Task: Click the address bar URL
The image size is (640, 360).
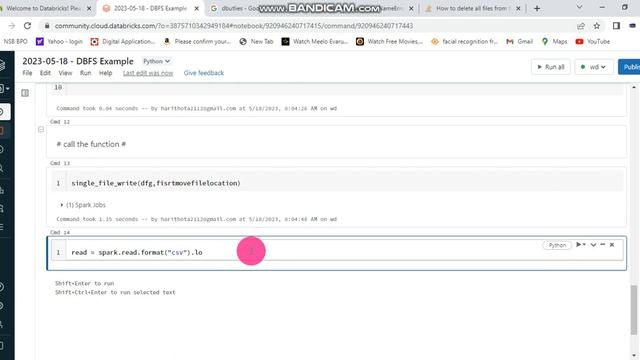Action: 234,26
